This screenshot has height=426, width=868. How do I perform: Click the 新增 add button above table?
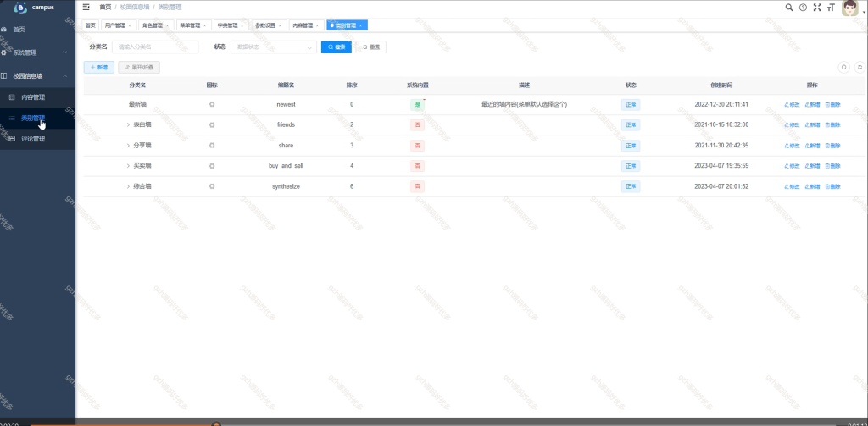click(99, 67)
